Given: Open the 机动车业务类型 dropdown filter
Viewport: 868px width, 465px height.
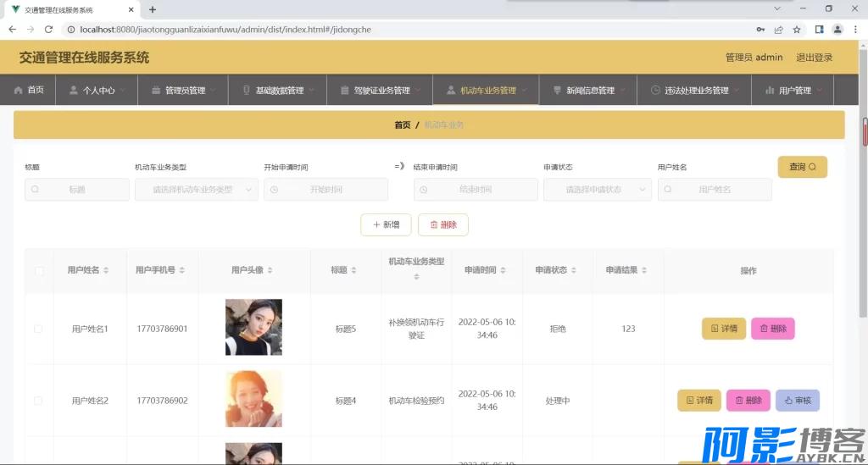Looking at the screenshot, I should tap(196, 190).
